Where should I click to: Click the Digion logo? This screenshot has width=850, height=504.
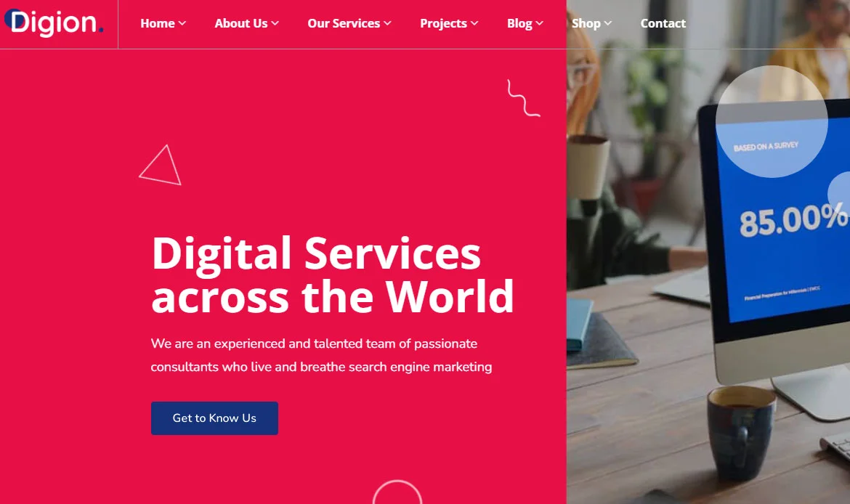click(x=53, y=23)
